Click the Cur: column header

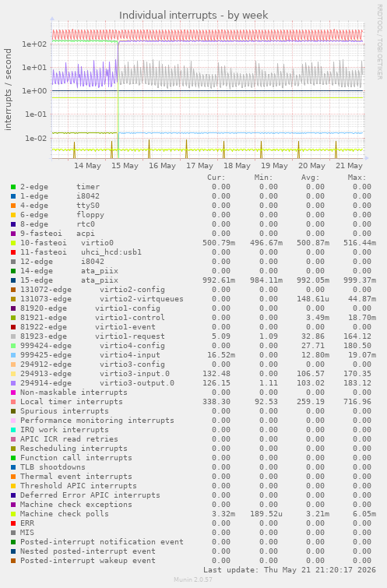[216, 178]
